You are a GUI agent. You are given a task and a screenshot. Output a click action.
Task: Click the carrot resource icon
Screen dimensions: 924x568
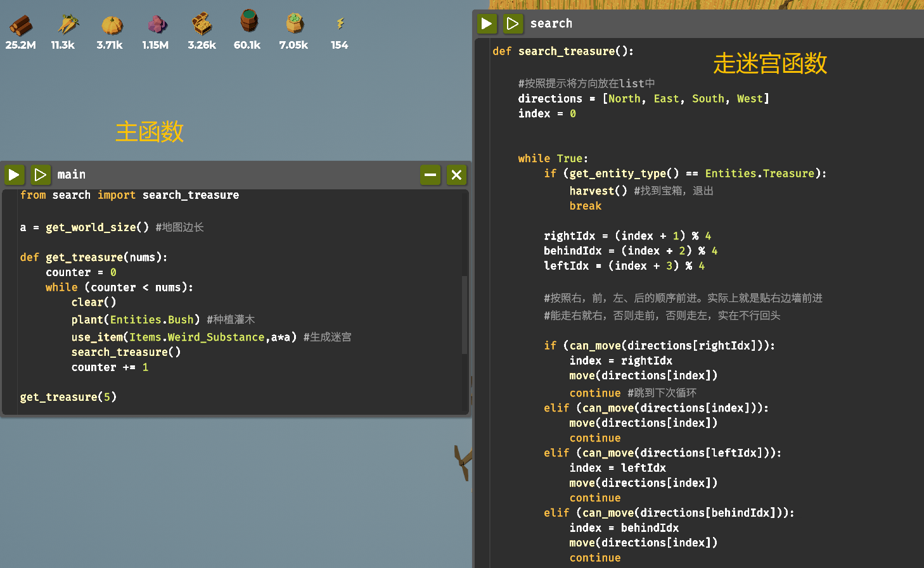click(x=67, y=25)
